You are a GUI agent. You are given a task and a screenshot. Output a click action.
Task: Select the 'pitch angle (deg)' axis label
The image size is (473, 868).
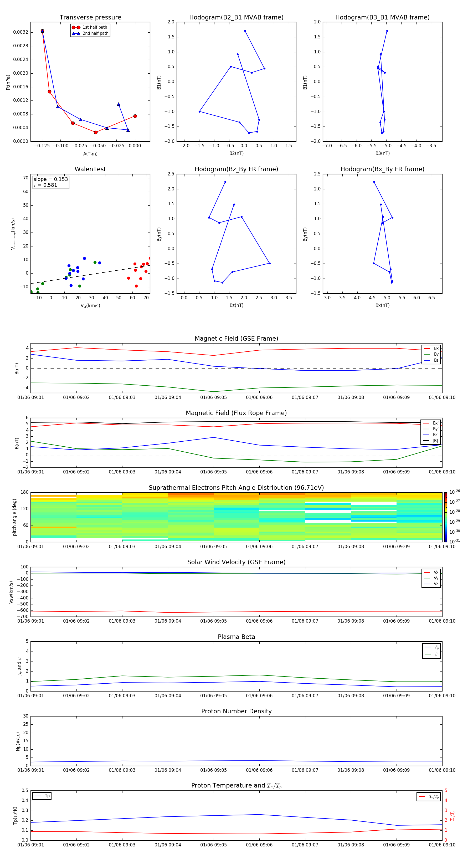[14, 517]
